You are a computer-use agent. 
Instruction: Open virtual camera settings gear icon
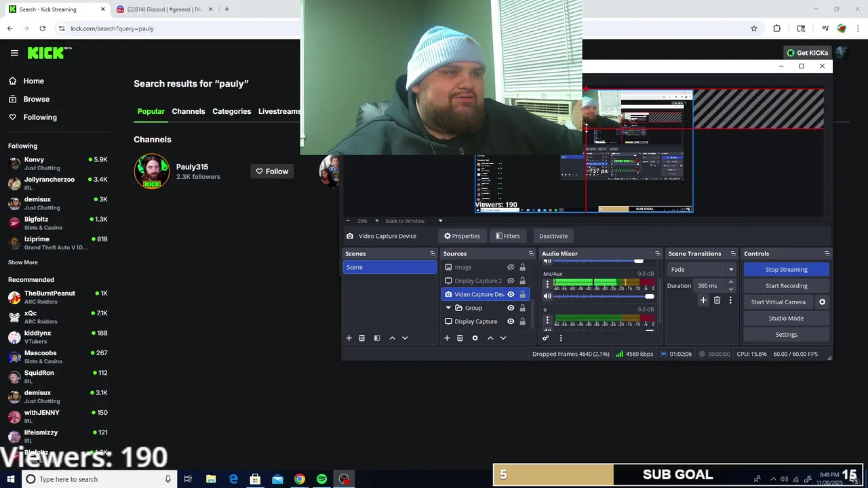tap(823, 302)
